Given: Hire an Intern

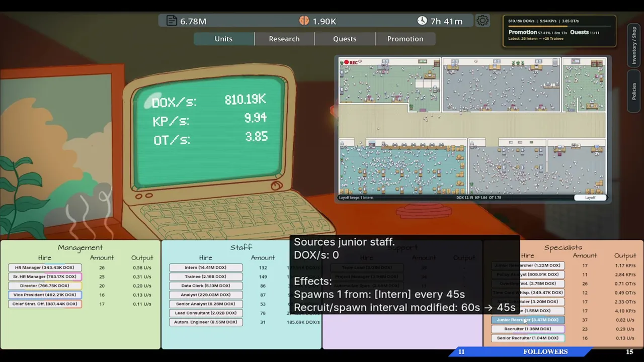Looking at the screenshot, I should [206, 267].
